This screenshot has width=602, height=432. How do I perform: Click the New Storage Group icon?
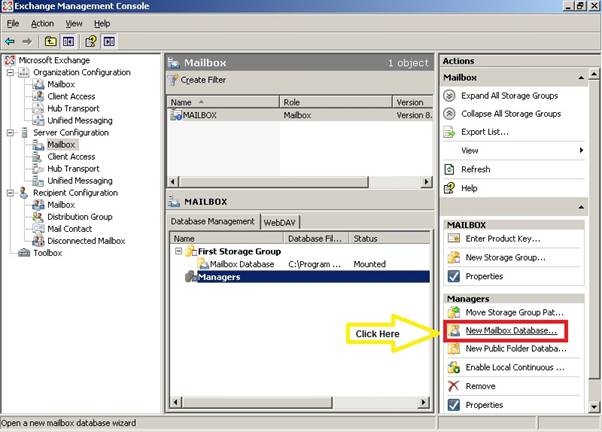pos(454,257)
